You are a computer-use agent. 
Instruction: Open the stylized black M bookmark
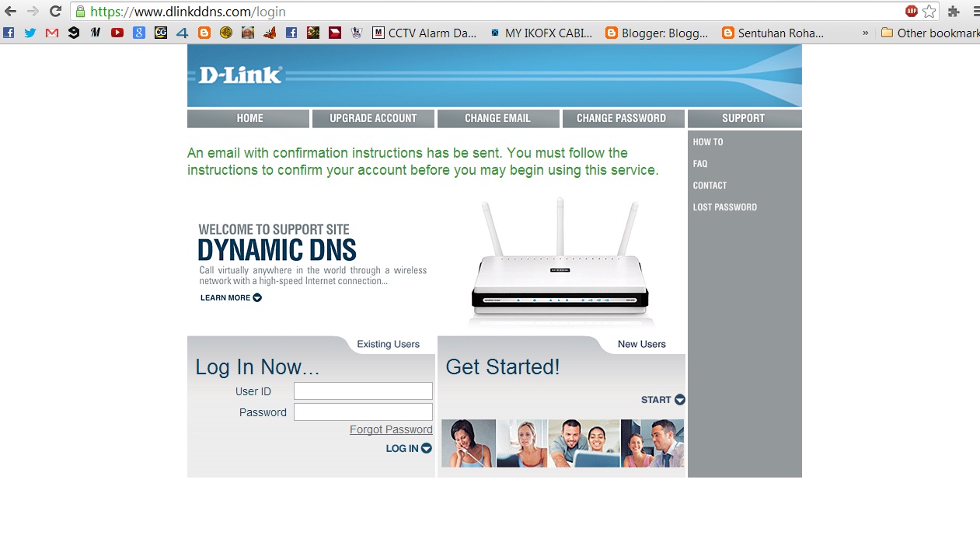tap(96, 33)
